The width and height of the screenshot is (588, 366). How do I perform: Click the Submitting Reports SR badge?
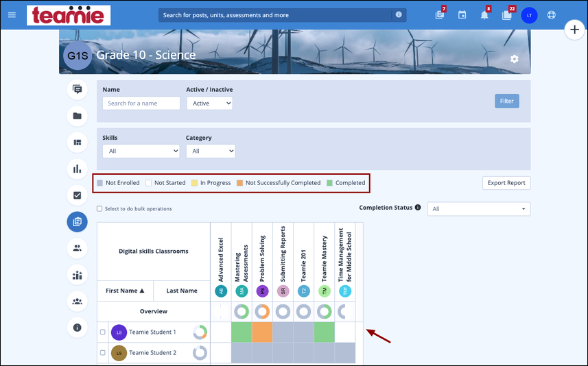coord(283,291)
